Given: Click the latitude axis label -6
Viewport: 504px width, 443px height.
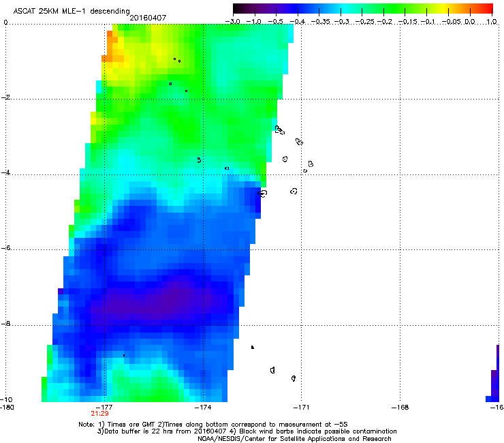Looking at the screenshot, I should click(6, 248).
